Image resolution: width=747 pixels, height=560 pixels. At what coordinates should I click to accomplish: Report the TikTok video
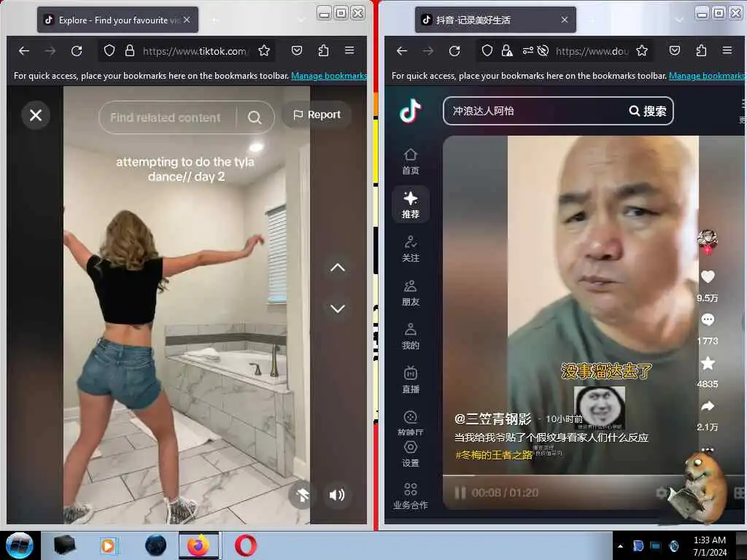317,114
